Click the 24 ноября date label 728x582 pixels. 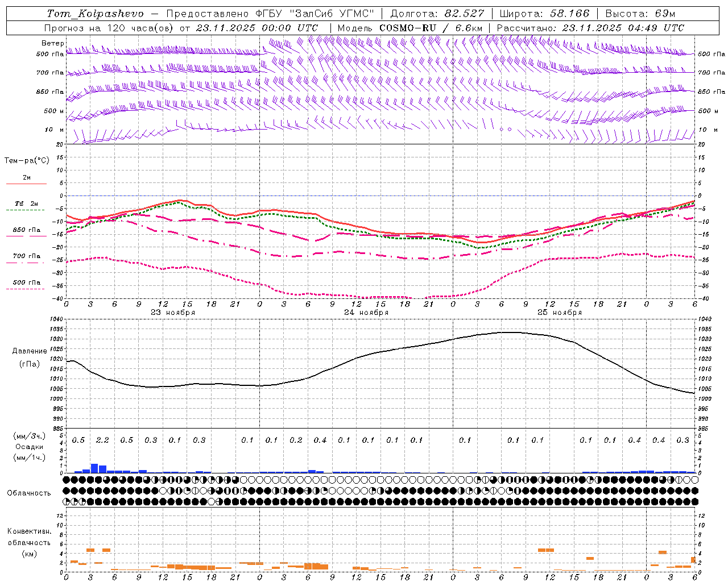tap(366, 312)
